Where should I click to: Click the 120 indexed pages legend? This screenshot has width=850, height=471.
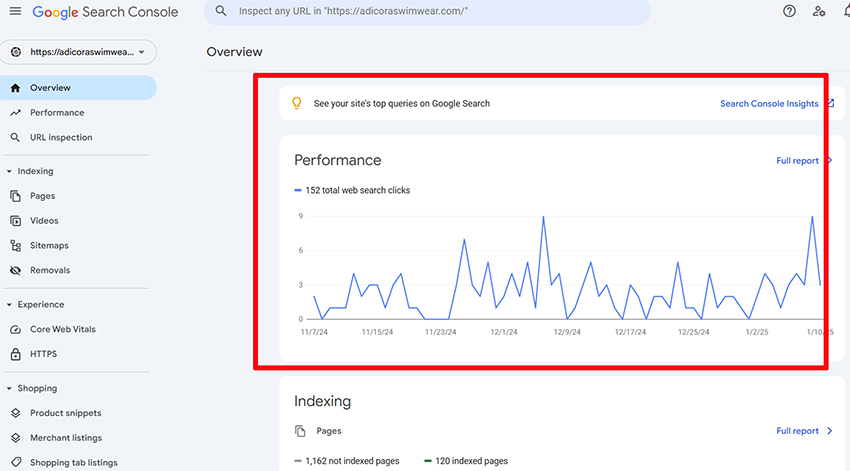(x=466, y=461)
